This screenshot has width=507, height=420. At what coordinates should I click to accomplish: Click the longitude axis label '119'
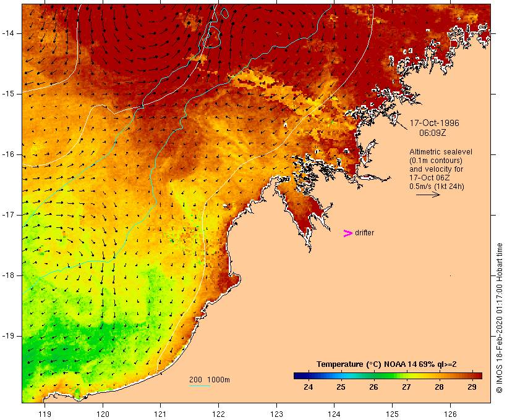coord(45,414)
